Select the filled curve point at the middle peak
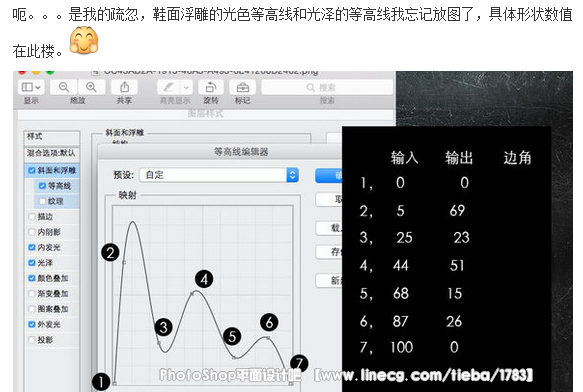The width and height of the screenshot is (583, 392). tap(192, 294)
